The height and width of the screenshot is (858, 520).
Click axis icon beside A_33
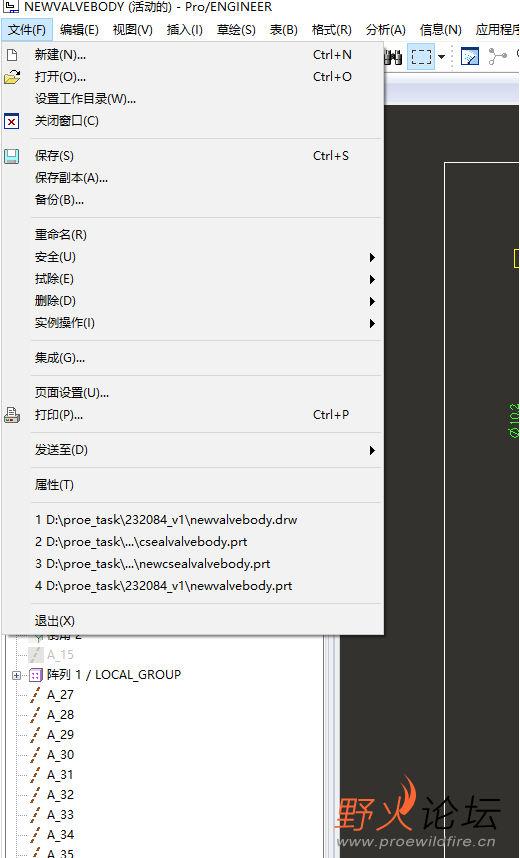click(36, 815)
